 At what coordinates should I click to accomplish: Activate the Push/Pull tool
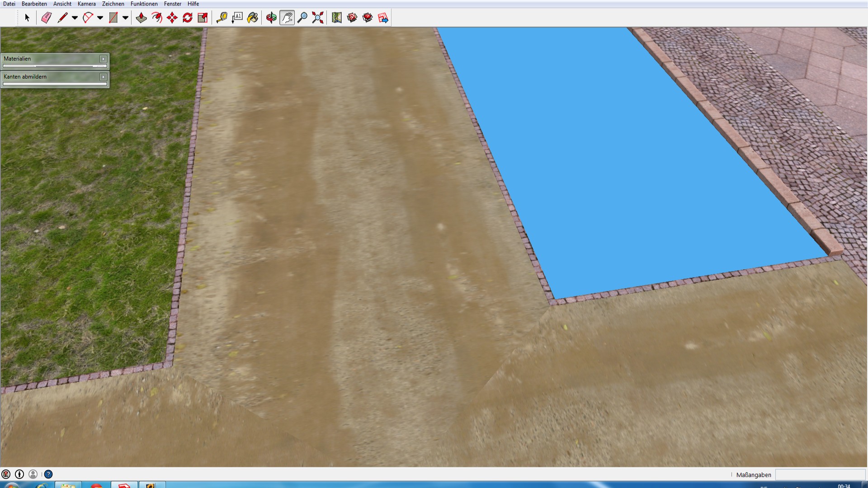coord(141,18)
